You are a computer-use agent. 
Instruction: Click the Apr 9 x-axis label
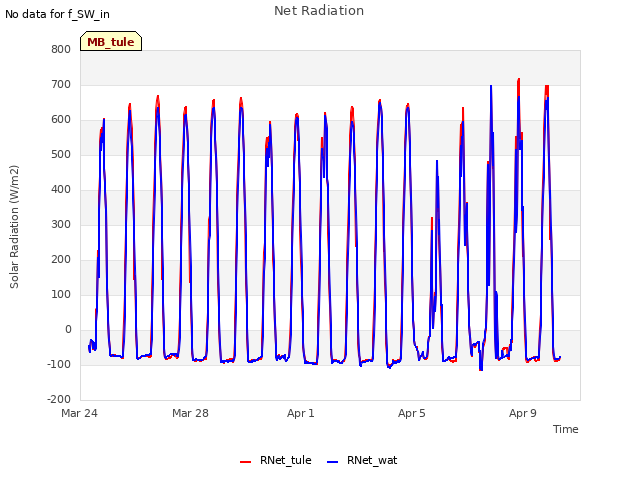(523, 413)
